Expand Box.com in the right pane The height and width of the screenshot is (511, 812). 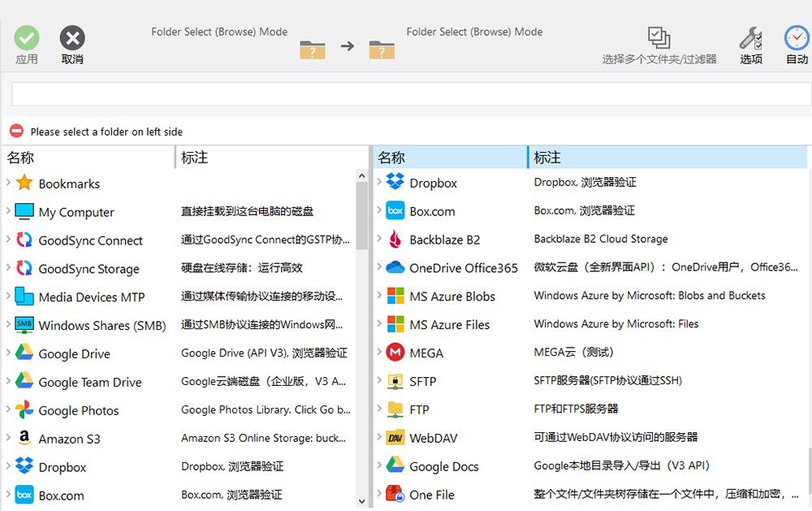[379, 210]
